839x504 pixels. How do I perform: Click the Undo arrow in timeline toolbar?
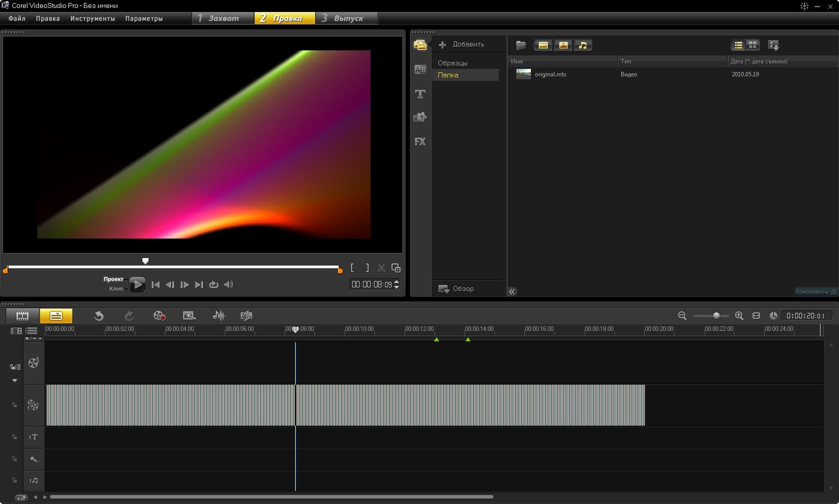click(99, 316)
